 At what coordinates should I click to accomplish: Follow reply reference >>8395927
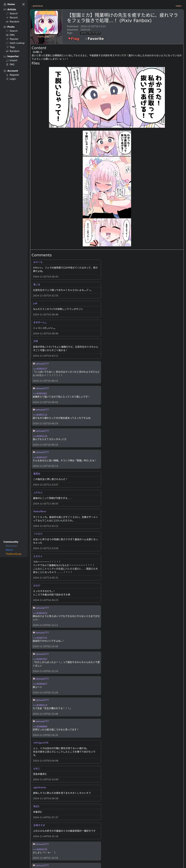click(x=40, y=684)
